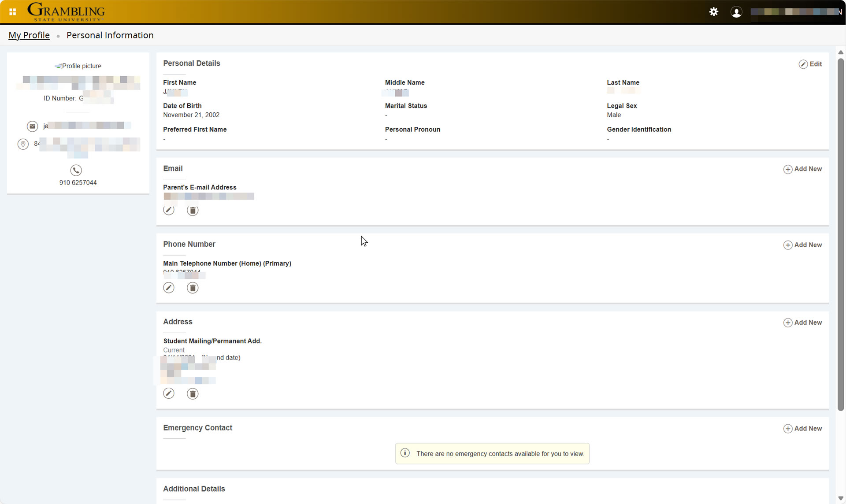The height and width of the screenshot is (504, 846).
Task: Add New email address
Action: click(x=802, y=169)
